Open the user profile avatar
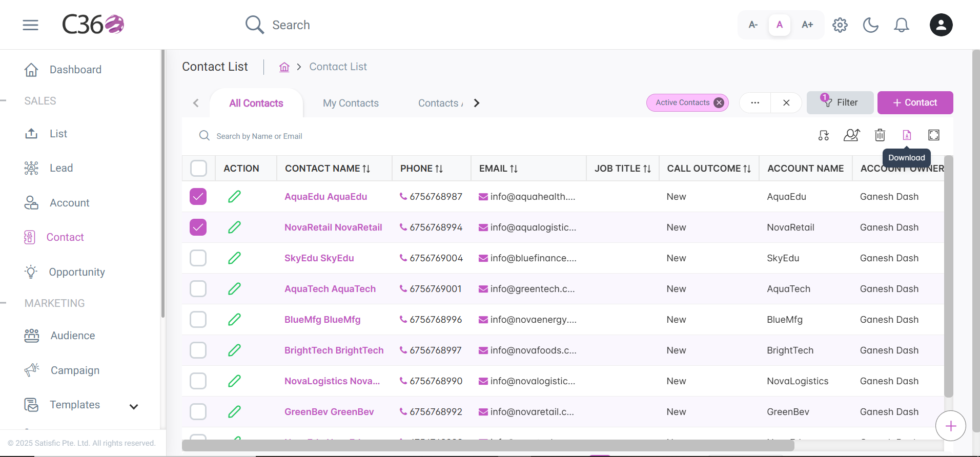This screenshot has width=980, height=457. (x=941, y=25)
